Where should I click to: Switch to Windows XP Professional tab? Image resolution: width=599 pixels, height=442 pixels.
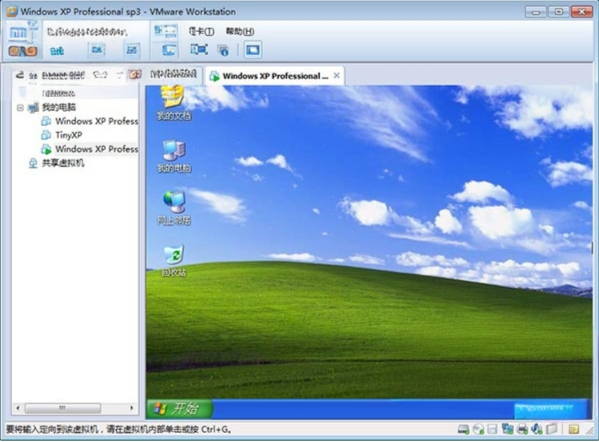(275, 76)
